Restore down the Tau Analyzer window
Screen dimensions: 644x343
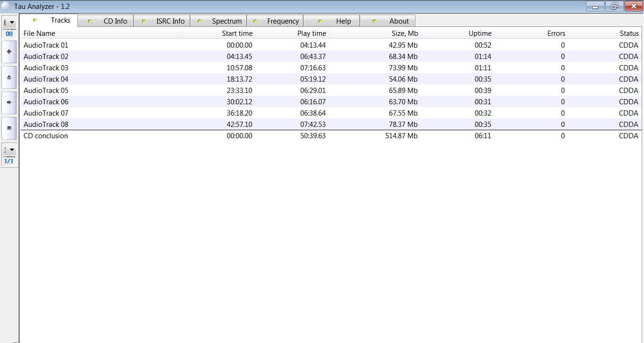[614, 6]
